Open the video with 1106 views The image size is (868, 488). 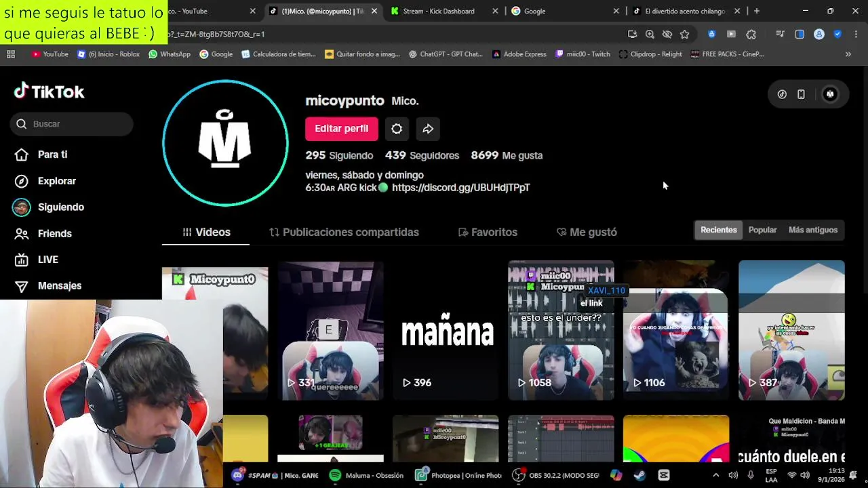[676, 330]
